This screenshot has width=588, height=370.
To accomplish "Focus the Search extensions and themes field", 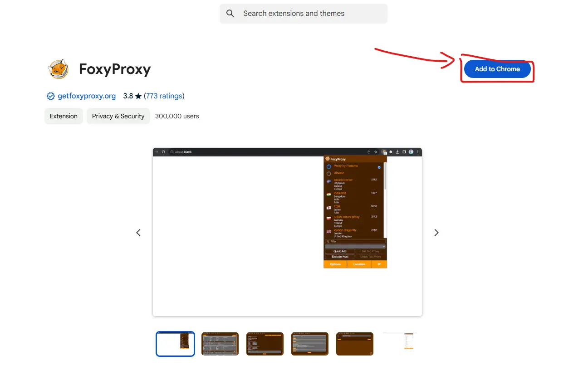I will pyautogui.click(x=304, y=14).
